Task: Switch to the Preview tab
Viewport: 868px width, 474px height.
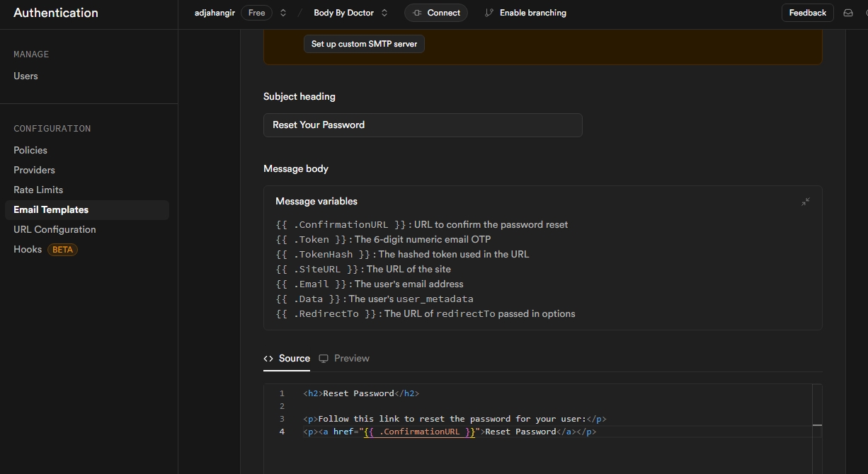Action: click(351, 359)
